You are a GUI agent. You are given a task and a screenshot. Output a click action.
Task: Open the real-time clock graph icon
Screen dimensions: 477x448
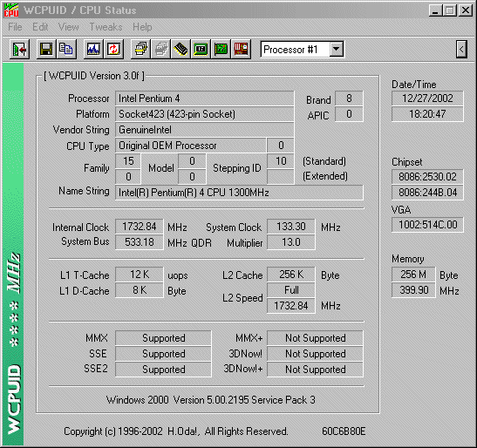tap(93, 49)
